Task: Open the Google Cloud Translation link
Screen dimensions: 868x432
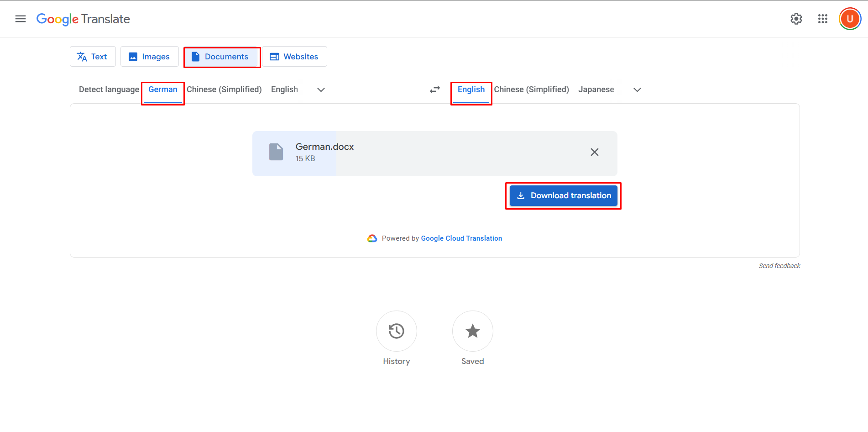Action: (461, 238)
